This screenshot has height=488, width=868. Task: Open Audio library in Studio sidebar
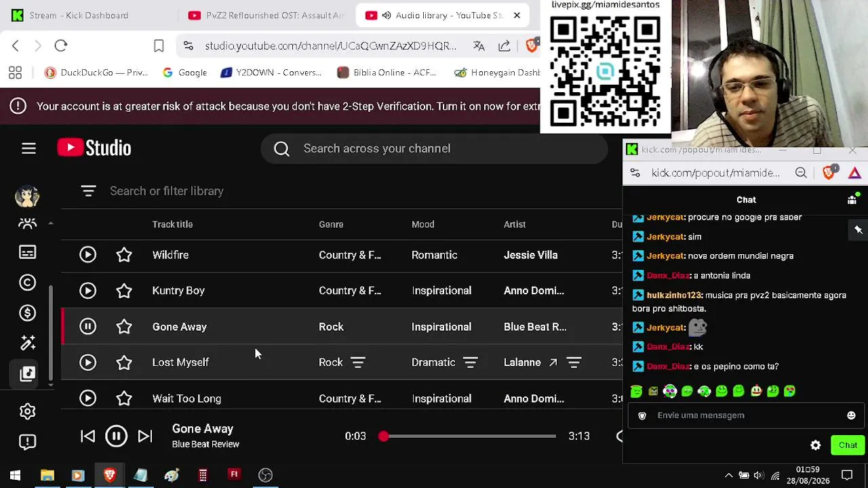(27, 373)
